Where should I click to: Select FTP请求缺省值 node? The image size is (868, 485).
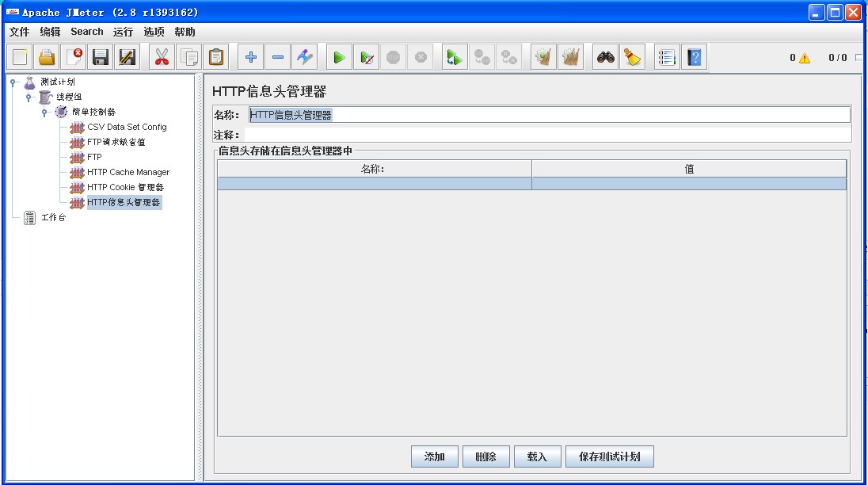pos(116,142)
